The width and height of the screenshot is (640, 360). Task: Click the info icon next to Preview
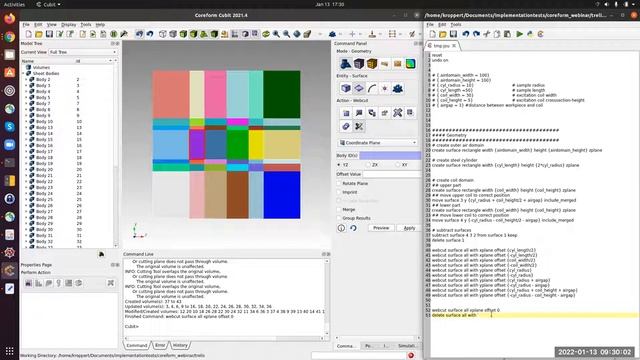click(x=341, y=228)
